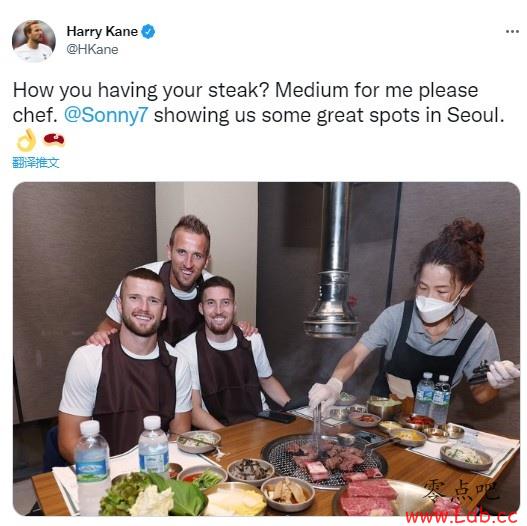Click the 翻译推文 translate tweet link
This screenshot has height=526, width=527.
36,163
